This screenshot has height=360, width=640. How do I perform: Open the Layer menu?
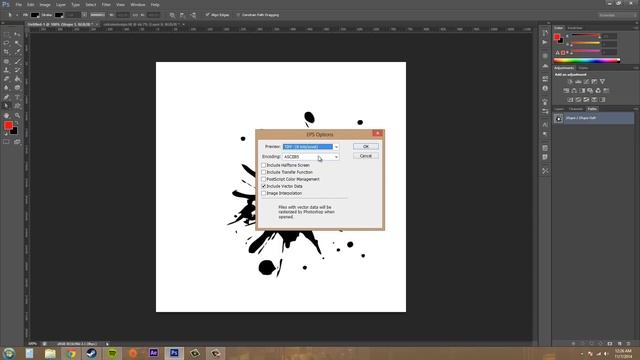point(61,4)
